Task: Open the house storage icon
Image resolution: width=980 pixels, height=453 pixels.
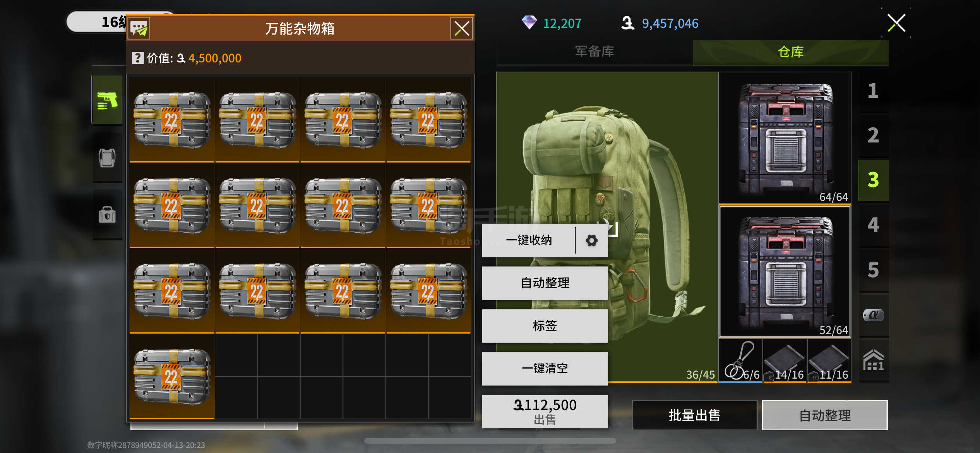Action: [874, 360]
